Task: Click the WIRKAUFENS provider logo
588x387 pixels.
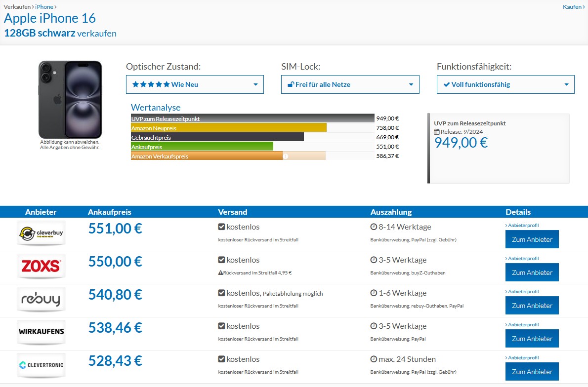Action: 41,332
